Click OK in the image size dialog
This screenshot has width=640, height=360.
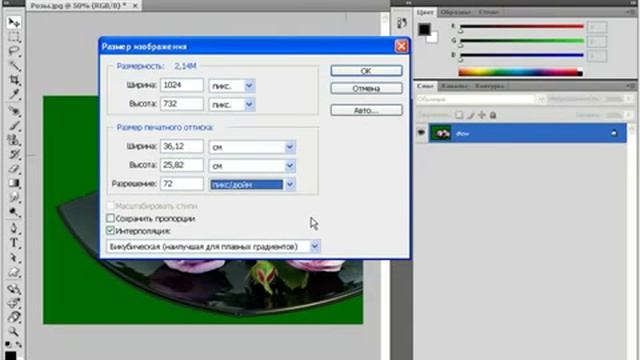click(x=366, y=71)
